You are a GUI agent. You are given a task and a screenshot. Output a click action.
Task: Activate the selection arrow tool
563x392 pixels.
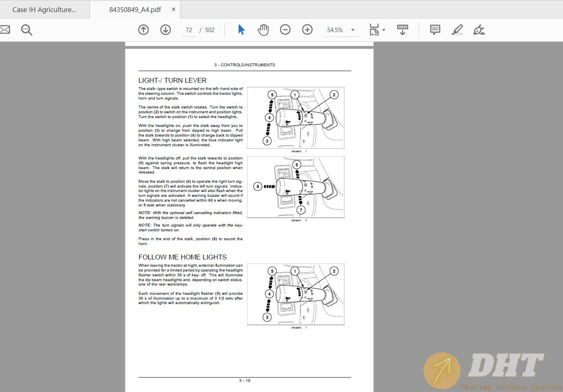pos(241,30)
